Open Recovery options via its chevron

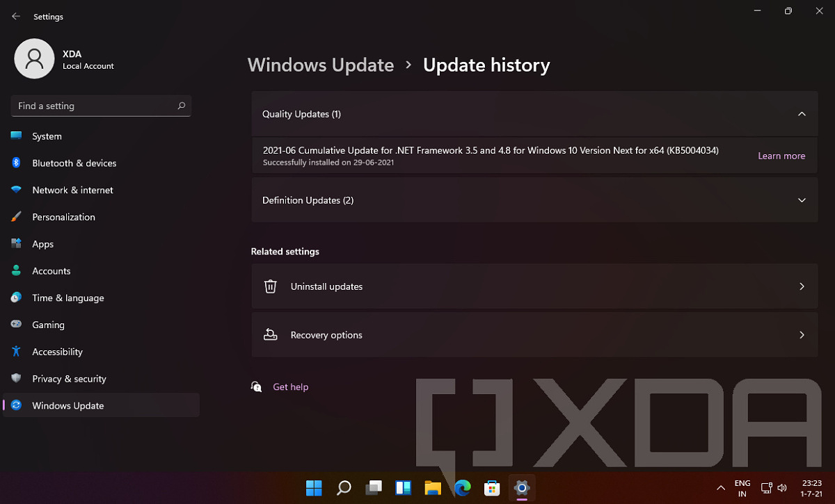pyautogui.click(x=802, y=335)
